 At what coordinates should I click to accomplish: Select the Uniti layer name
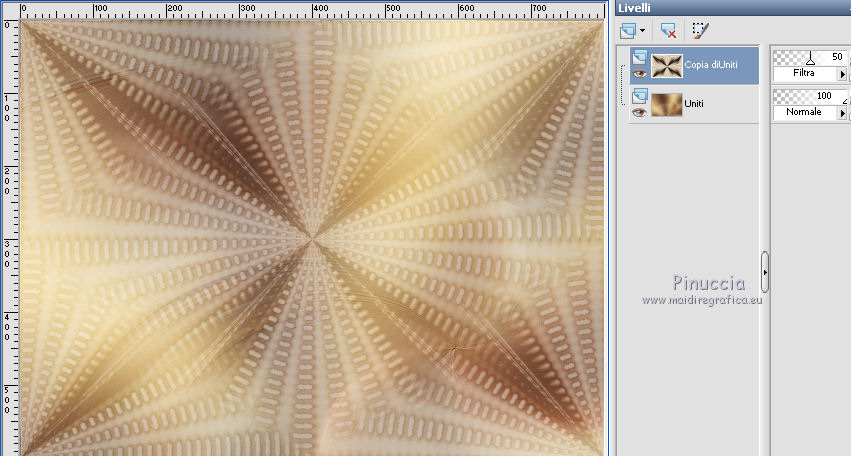tap(694, 104)
